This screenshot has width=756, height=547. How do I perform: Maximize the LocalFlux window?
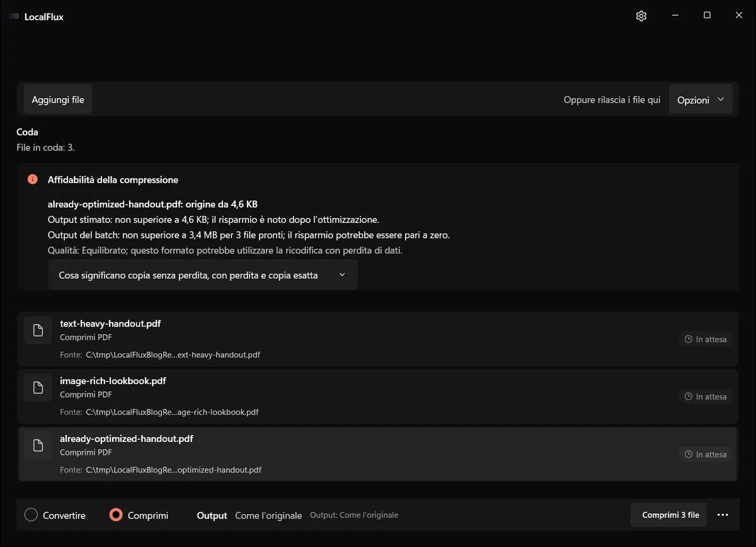[x=707, y=16]
